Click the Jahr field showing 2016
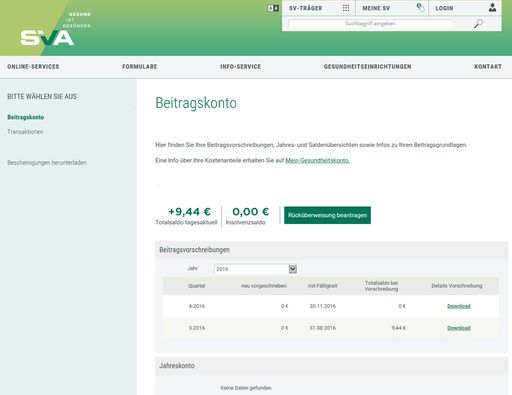 (x=256, y=269)
